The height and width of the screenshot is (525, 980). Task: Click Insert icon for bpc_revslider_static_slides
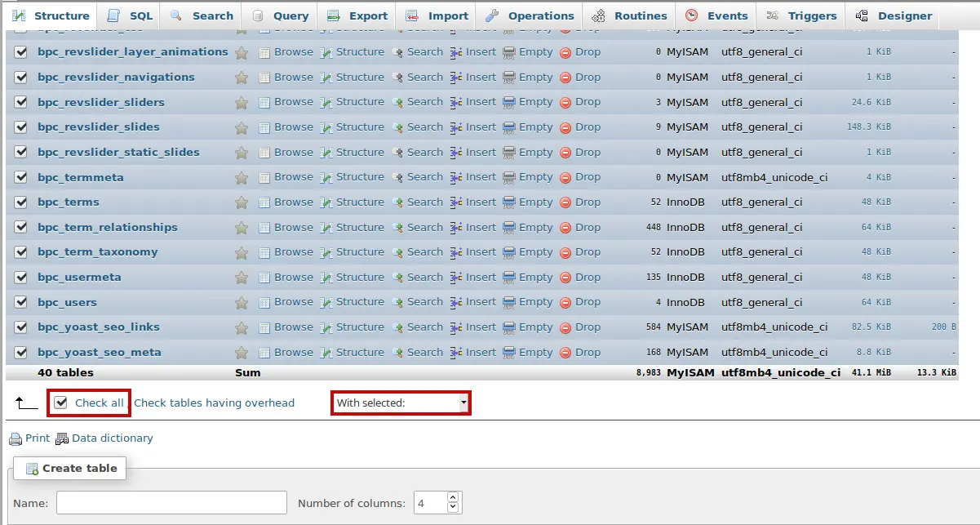pos(456,153)
